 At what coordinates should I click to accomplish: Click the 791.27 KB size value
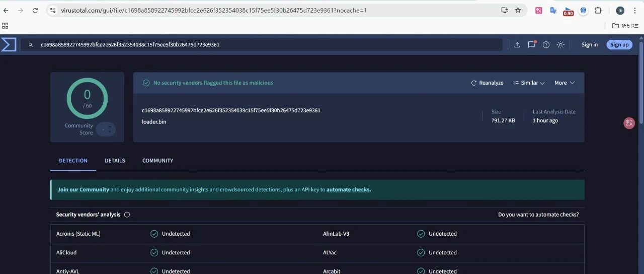point(503,121)
